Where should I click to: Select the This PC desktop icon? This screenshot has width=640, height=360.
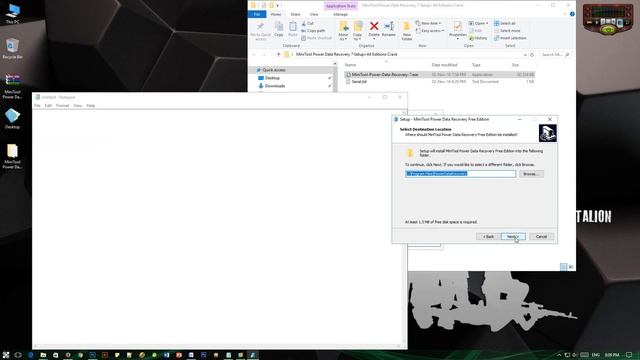(13, 14)
